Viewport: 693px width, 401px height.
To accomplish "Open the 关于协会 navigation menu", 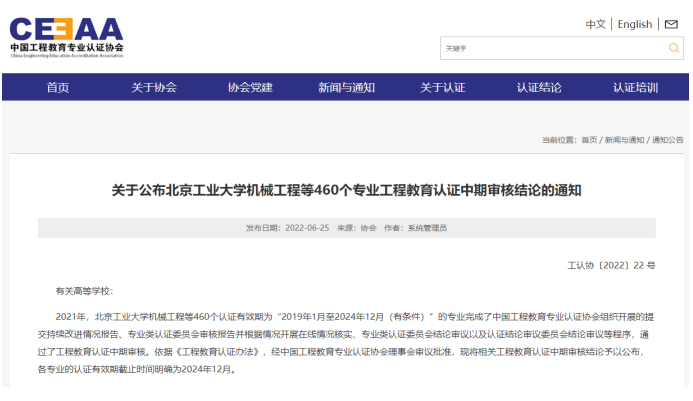I will click(x=154, y=87).
